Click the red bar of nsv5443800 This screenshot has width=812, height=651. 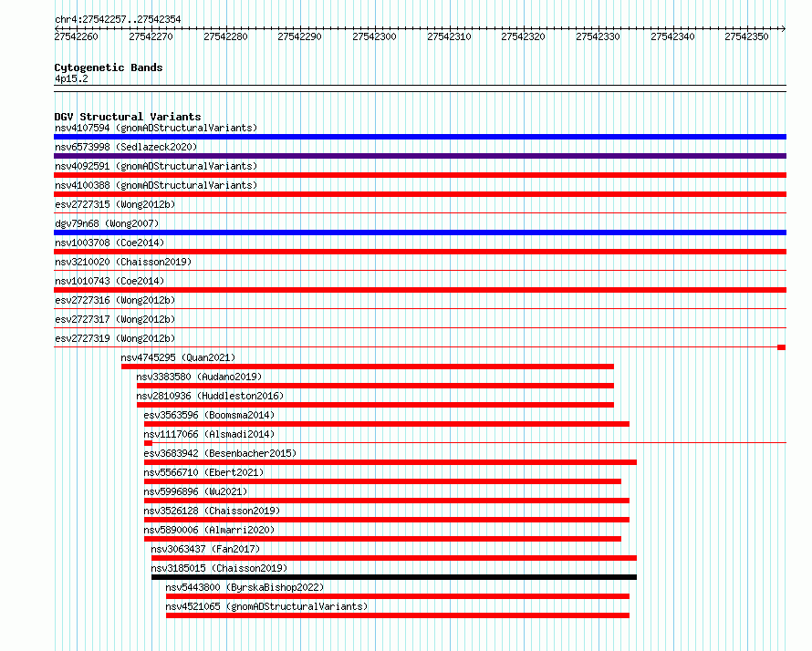[398, 596]
